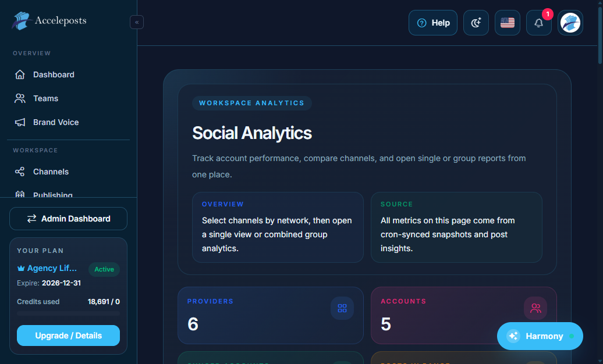Click the question mark icon in Help

point(422,23)
